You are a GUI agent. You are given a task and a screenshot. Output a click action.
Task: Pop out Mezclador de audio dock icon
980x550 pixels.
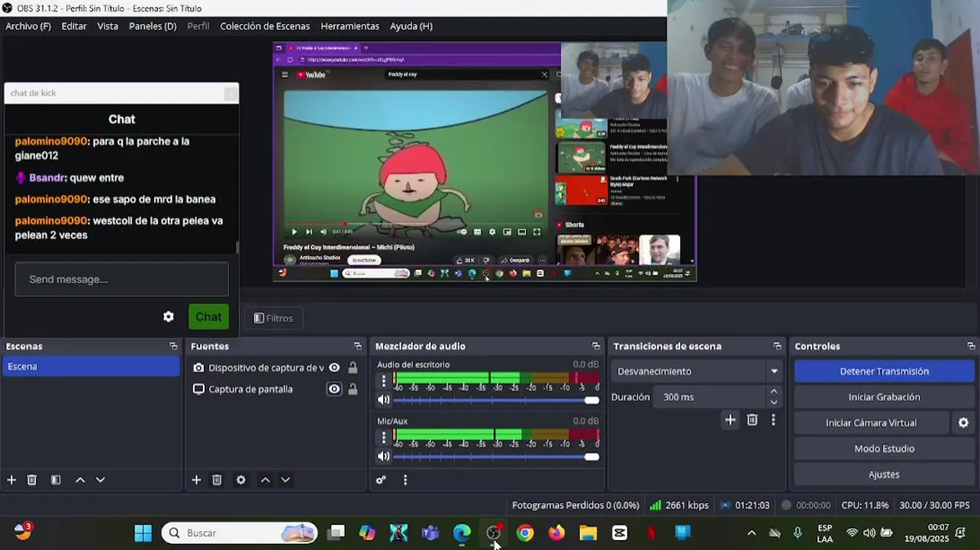[596, 346]
